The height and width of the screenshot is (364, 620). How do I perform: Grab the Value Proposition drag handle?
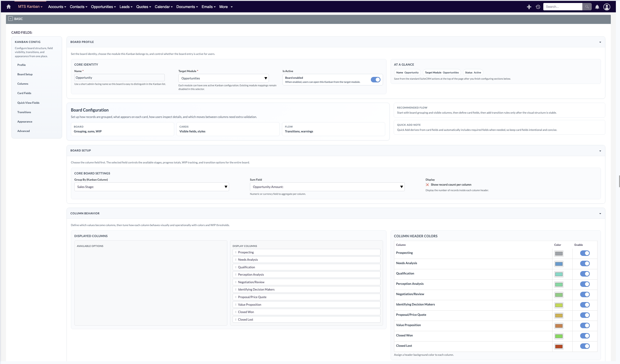point(235,305)
